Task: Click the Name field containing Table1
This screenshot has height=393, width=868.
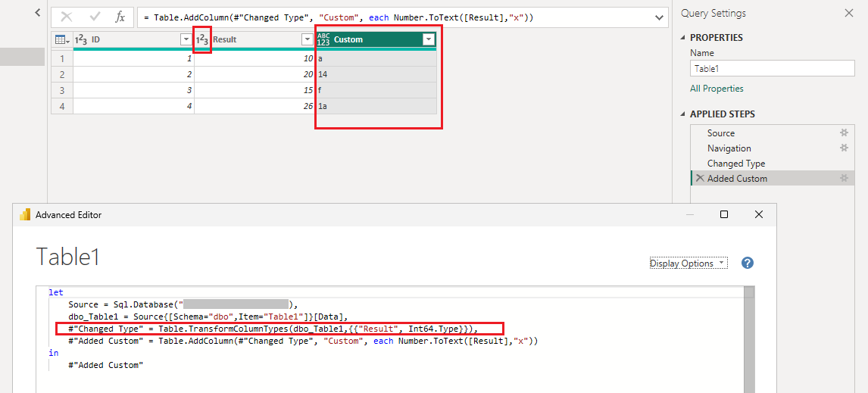Action: (773, 69)
